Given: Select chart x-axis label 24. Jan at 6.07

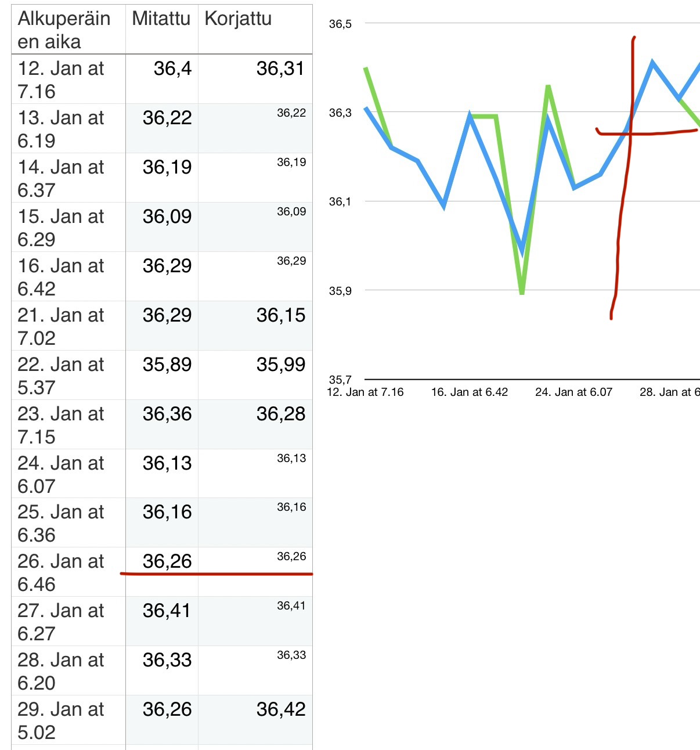Looking at the screenshot, I should pyautogui.click(x=573, y=392).
